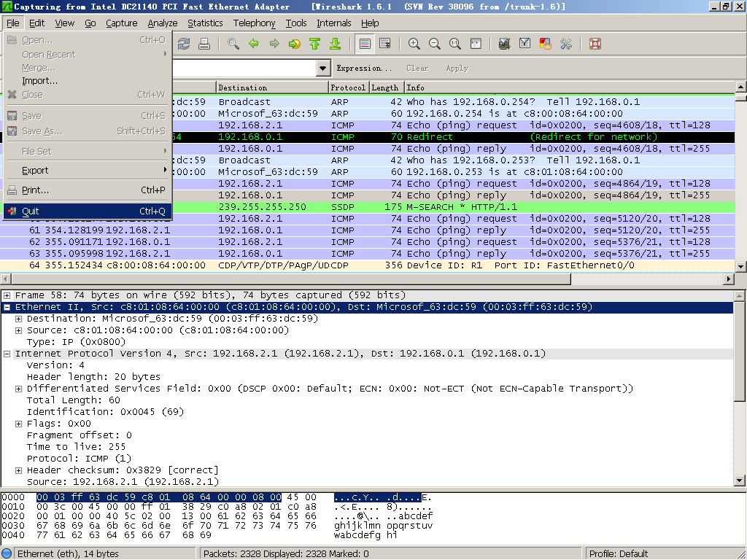
Task: Open the Analyze menu
Action: (x=163, y=23)
